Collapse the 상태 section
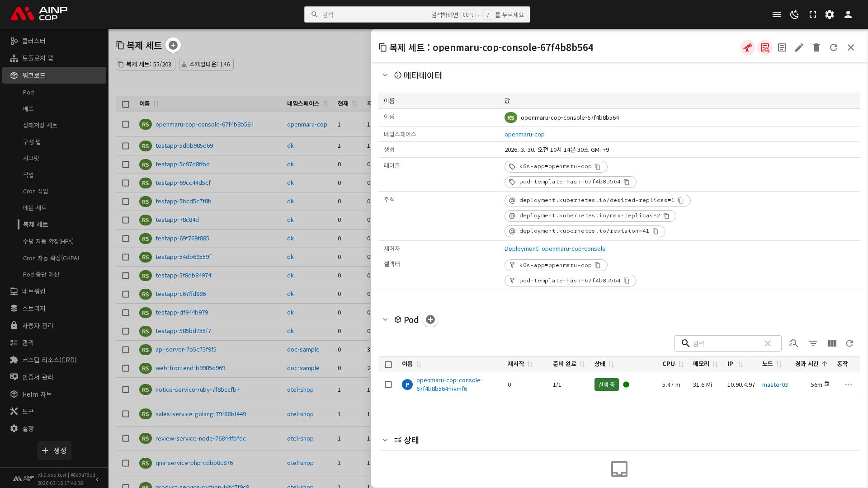The image size is (868, 488). pyautogui.click(x=385, y=440)
